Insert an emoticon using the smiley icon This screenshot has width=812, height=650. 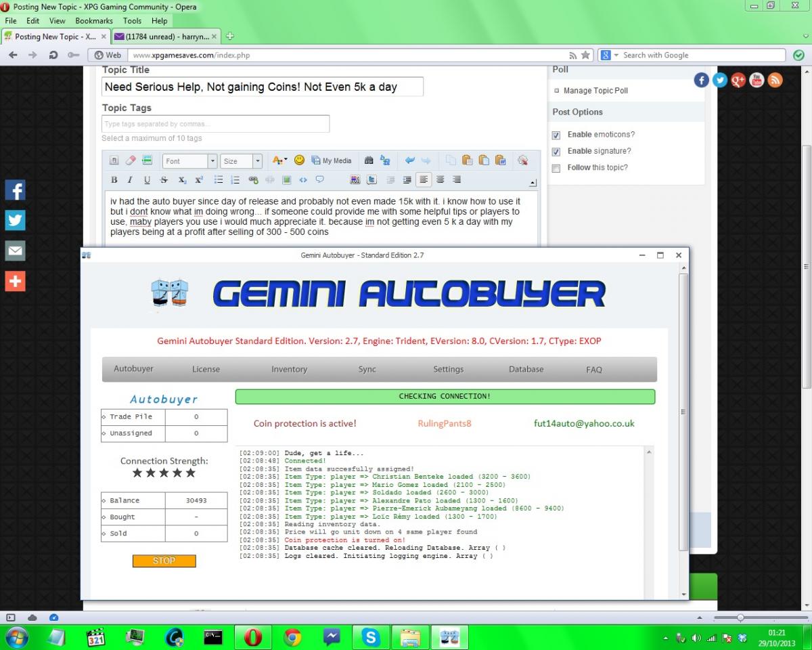click(x=299, y=160)
